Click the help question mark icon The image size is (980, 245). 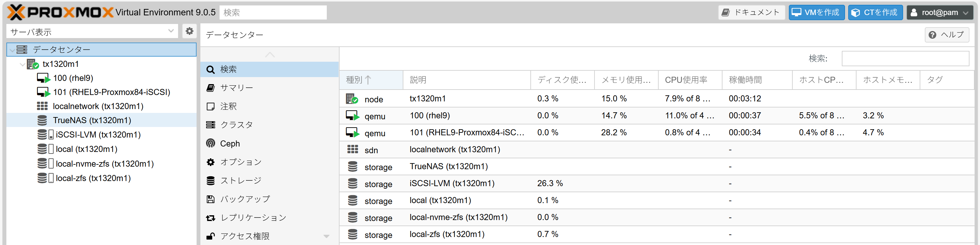pyautogui.click(x=932, y=35)
